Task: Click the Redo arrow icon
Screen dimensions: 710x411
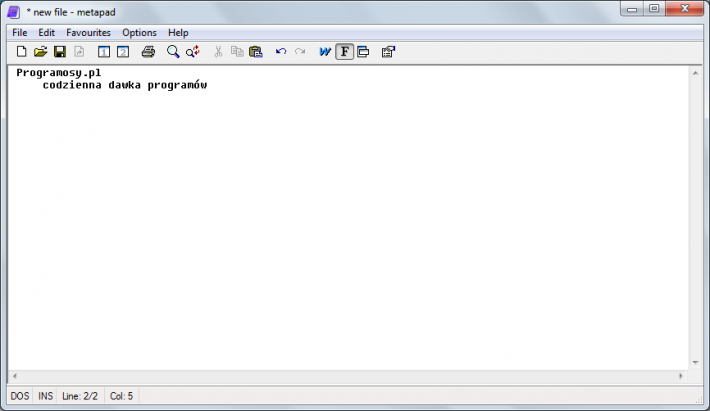Action: [x=300, y=52]
